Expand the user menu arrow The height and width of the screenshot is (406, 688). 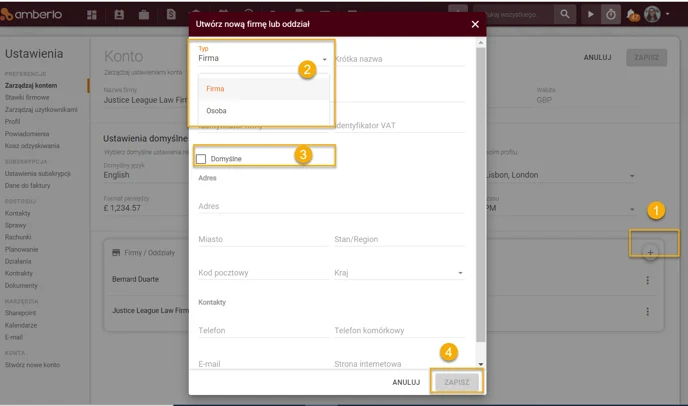click(x=667, y=14)
